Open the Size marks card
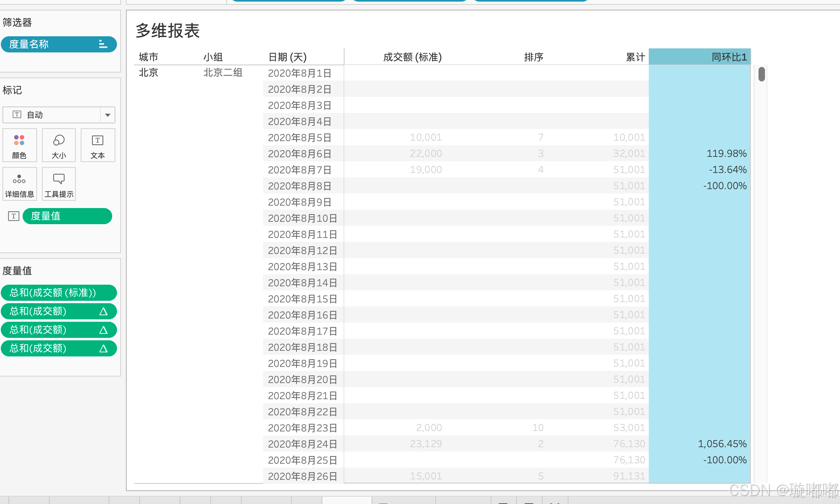840x504 pixels. pos(59,145)
